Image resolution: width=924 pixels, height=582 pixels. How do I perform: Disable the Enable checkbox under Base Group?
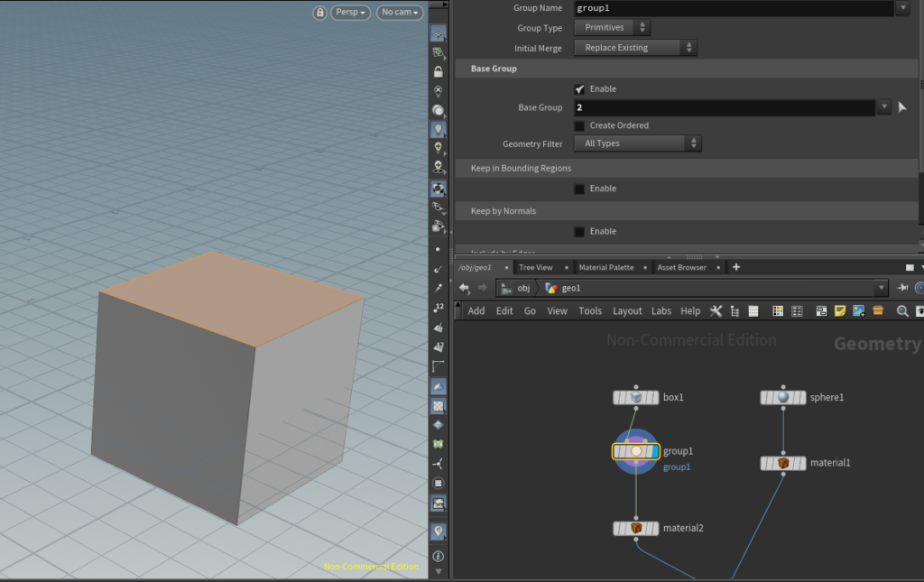[578, 90]
